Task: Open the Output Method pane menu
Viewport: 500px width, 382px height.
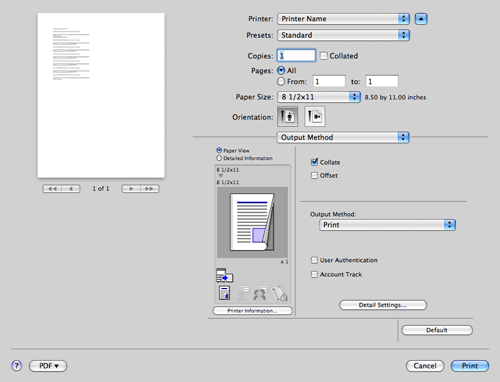Action: [343, 137]
